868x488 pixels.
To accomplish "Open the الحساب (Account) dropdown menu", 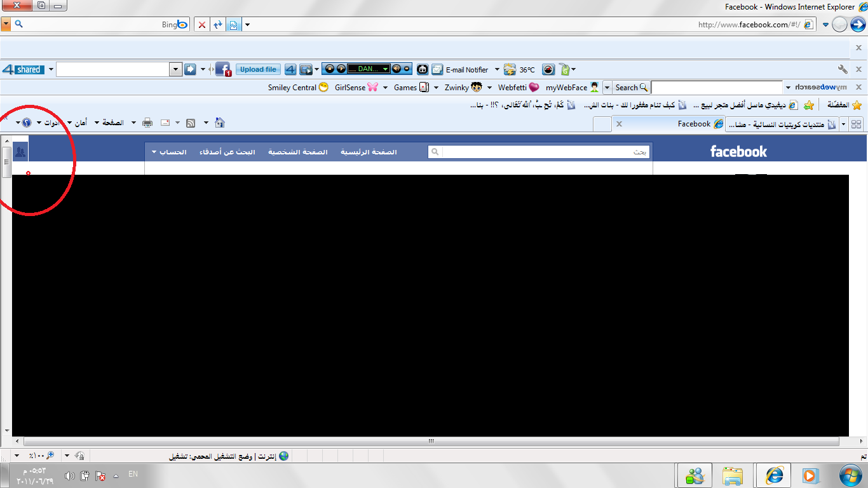I will click(x=169, y=152).
